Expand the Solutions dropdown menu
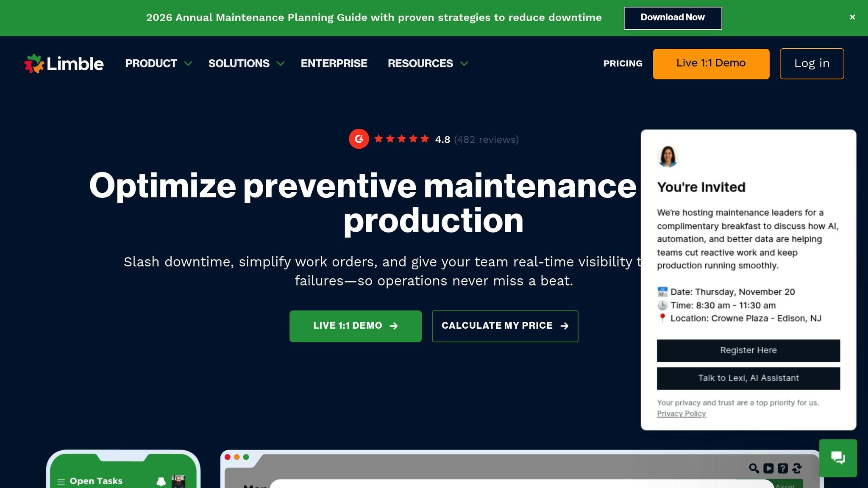Screen dimensions: 868x488 (246, 64)
